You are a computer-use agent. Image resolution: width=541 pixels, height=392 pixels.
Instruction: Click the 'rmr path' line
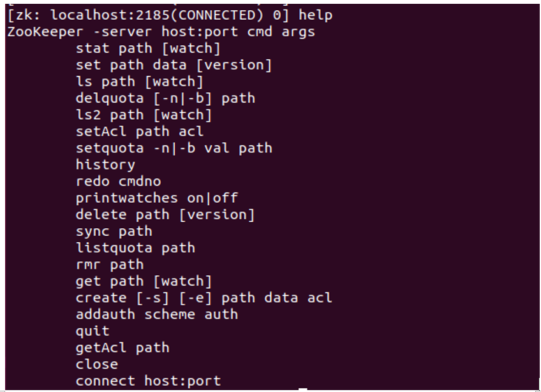tap(109, 264)
